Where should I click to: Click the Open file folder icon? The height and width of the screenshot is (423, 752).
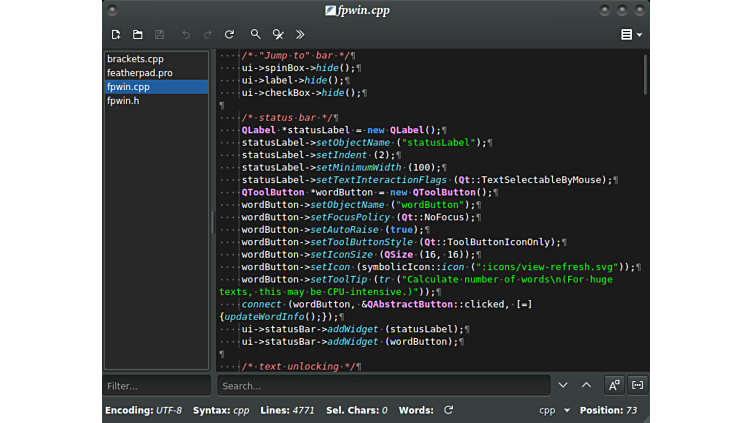tap(138, 34)
